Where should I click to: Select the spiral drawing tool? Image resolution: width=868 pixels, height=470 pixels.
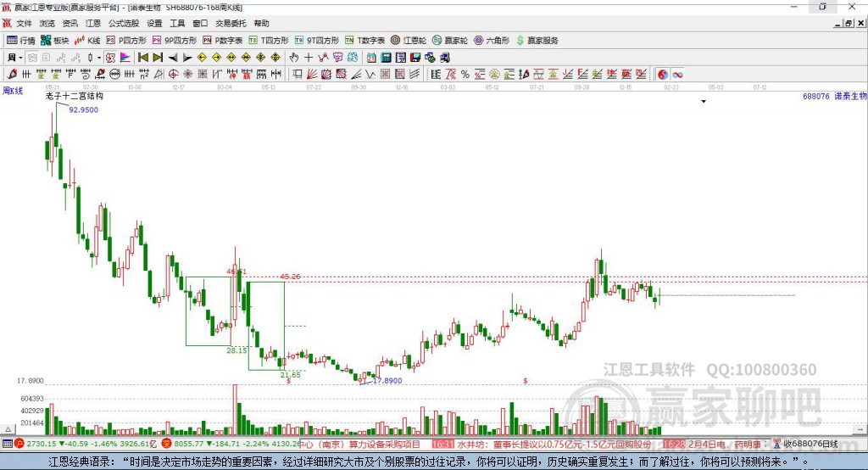[86, 75]
